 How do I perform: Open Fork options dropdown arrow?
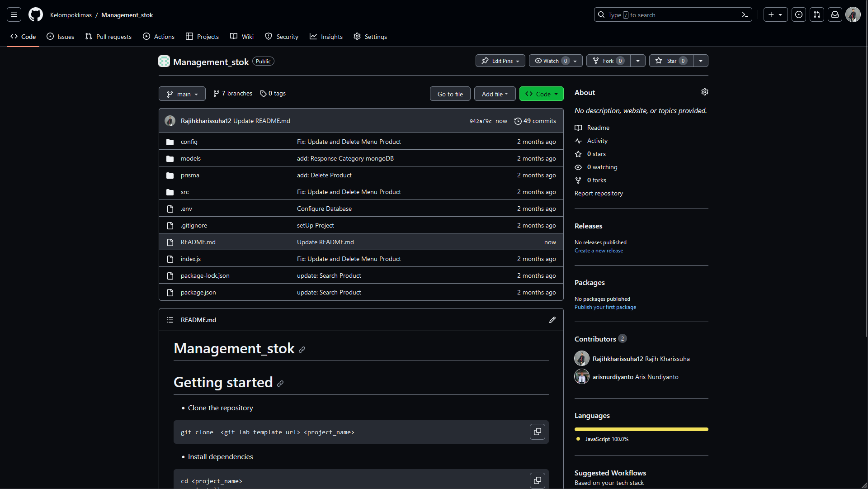click(637, 61)
